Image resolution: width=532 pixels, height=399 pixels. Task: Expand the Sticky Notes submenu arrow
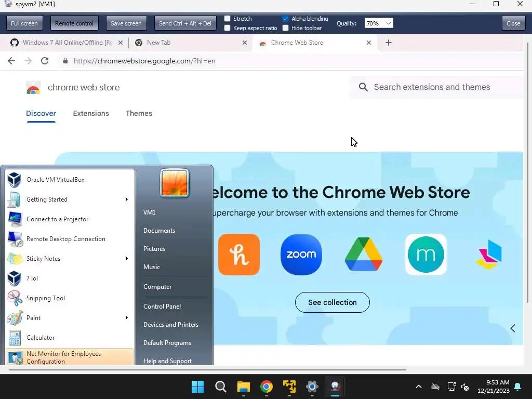coord(127,259)
